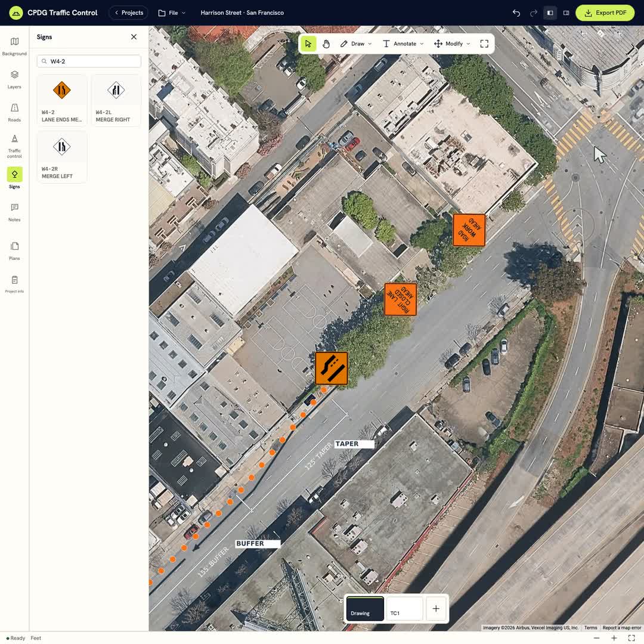Zoom out with the minus button

(x=596, y=638)
